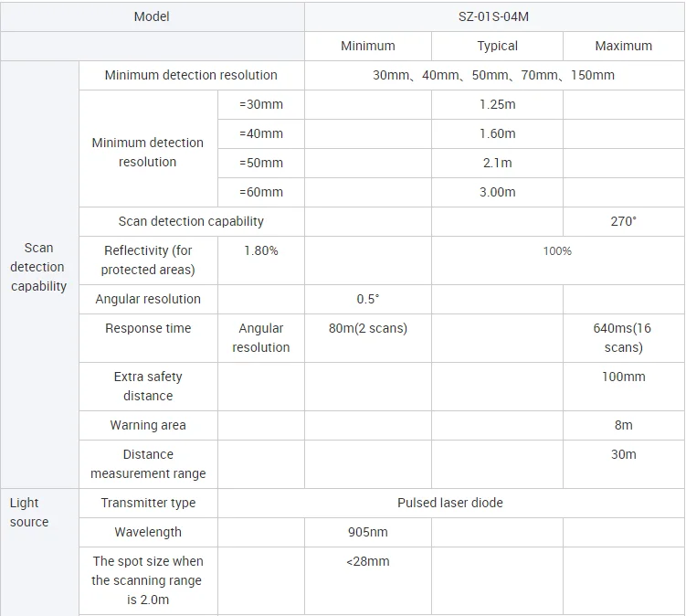Image resolution: width=686 pixels, height=616 pixels.
Task: Click the Maximum column header
Action: [x=623, y=46]
